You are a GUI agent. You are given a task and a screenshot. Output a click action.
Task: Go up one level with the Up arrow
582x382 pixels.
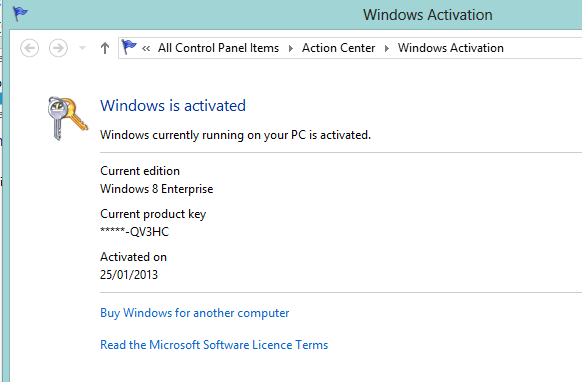(105, 48)
